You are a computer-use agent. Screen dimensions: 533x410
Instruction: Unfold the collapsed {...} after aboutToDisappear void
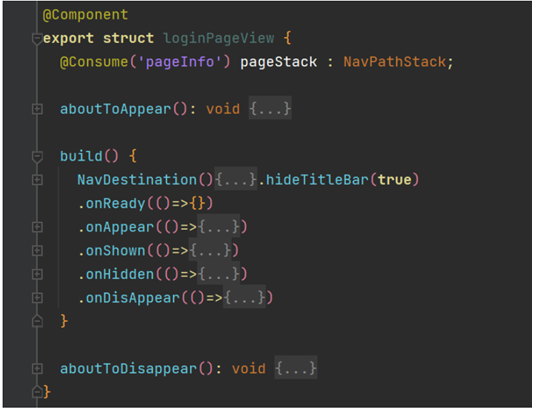click(x=296, y=369)
